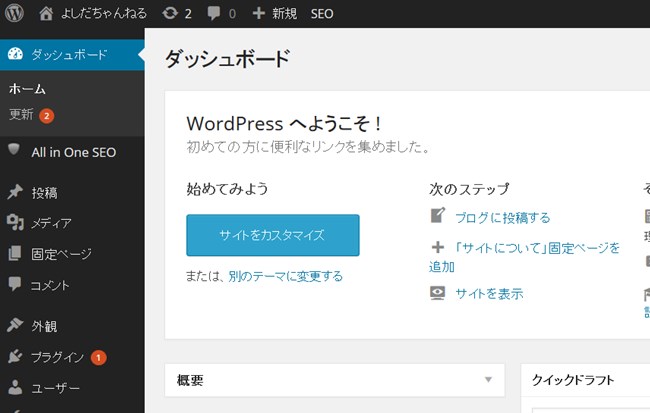Viewport: 650px width, 413px height.
Task: Click the SEO item in admin bar
Action: tap(322, 14)
